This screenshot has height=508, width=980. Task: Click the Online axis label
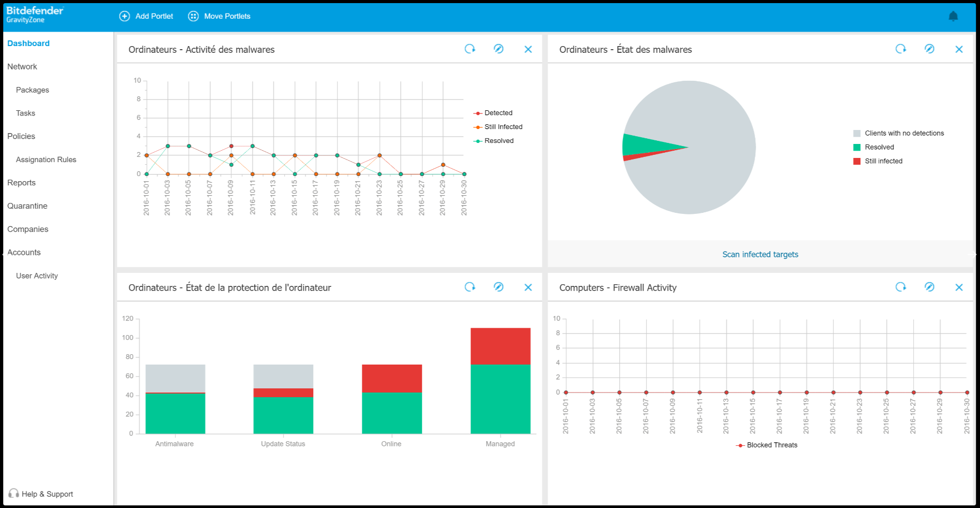pos(391,444)
